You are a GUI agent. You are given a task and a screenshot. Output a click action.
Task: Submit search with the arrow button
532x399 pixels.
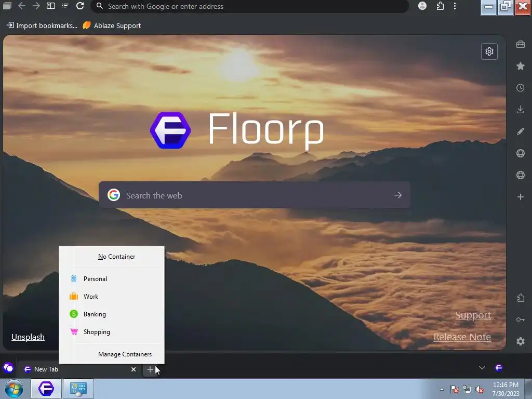[x=397, y=195]
